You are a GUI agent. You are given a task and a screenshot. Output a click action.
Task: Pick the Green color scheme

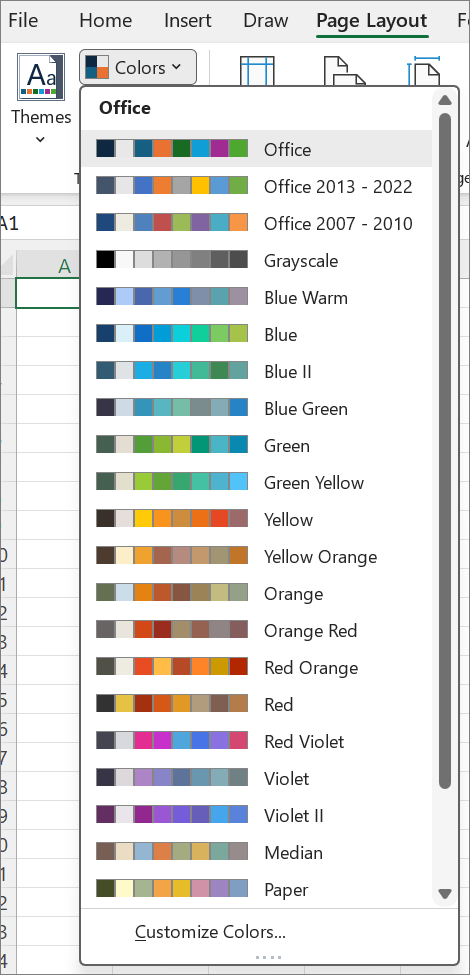257,445
